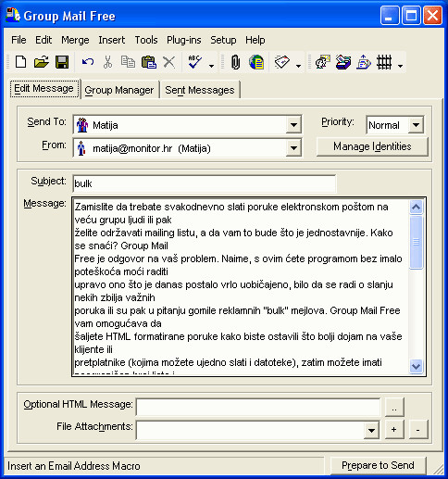Click the Manage Identities button
Screen dimensions: 448x479
[x=372, y=146]
